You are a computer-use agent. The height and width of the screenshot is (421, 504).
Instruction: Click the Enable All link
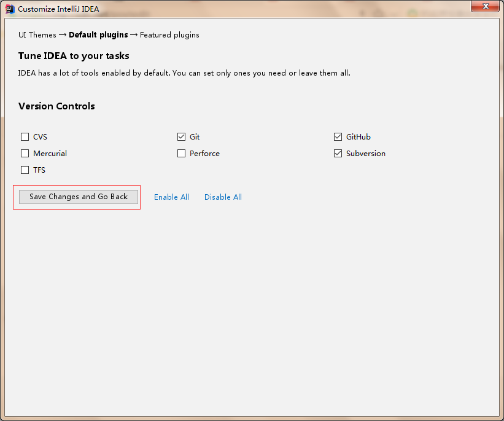click(x=171, y=197)
